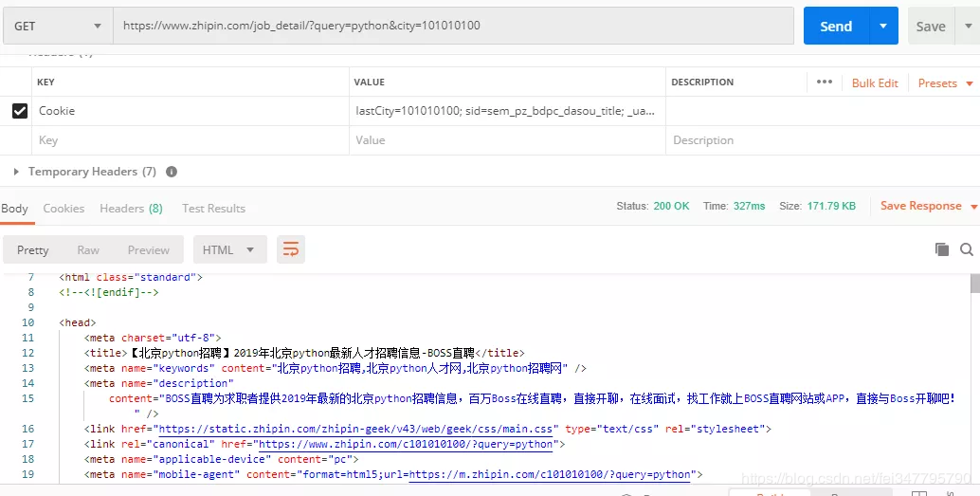980x496 pixels.
Task: Click the VALUE column header
Action: [x=370, y=82]
